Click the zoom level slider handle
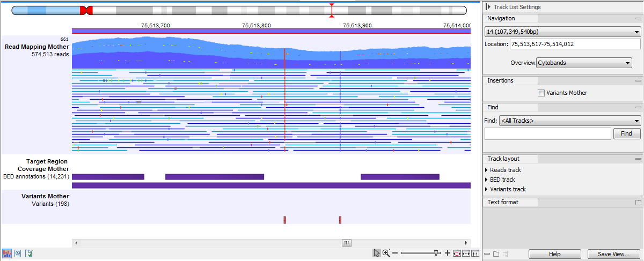This screenshot has height=261, width=644. [x=437, y=252]
